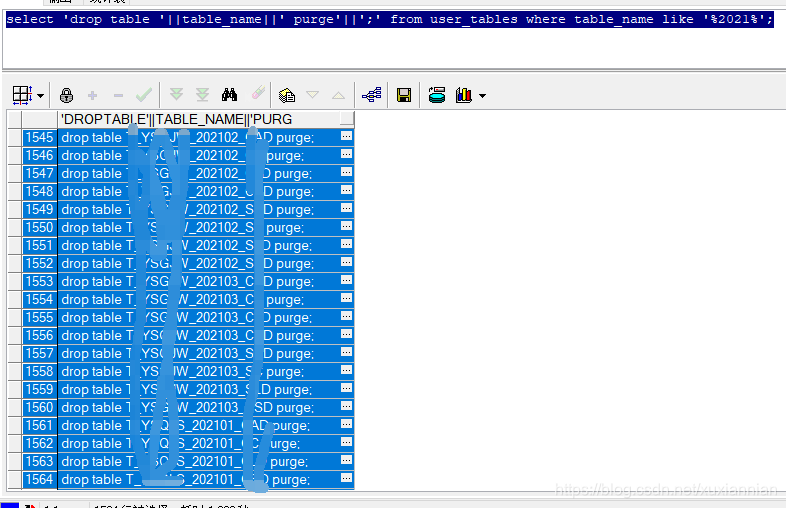The height and width of the screenshot is (508, 786).
Task: Click the query by example icon
Action: [287, 95]
